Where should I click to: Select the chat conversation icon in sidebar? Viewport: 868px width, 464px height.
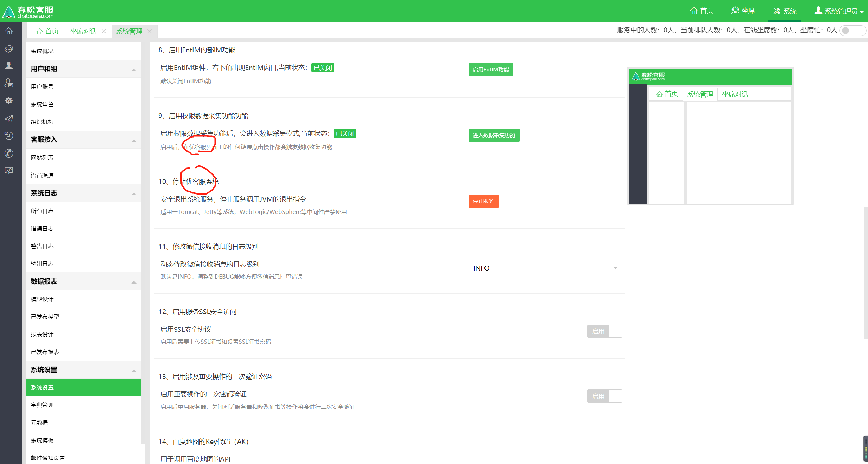[9, 49]
